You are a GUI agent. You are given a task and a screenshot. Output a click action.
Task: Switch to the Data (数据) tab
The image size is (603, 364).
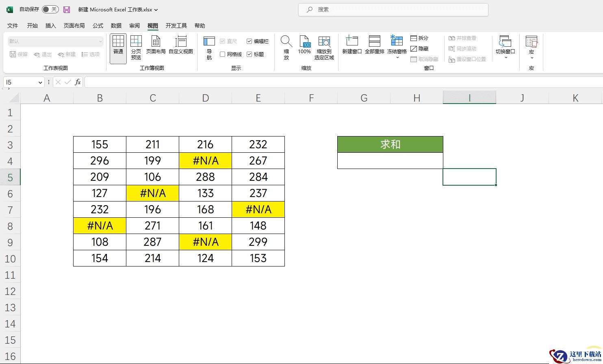tap(116, 26)
